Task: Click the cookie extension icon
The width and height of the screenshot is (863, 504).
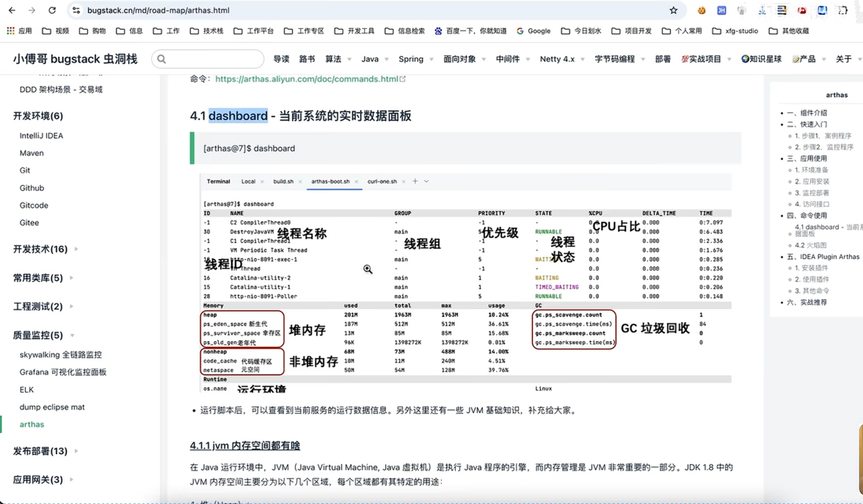Action: 701,10
